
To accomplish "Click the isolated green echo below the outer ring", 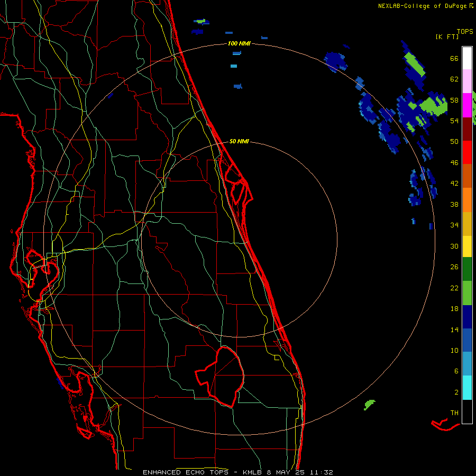I will [369, 405].
